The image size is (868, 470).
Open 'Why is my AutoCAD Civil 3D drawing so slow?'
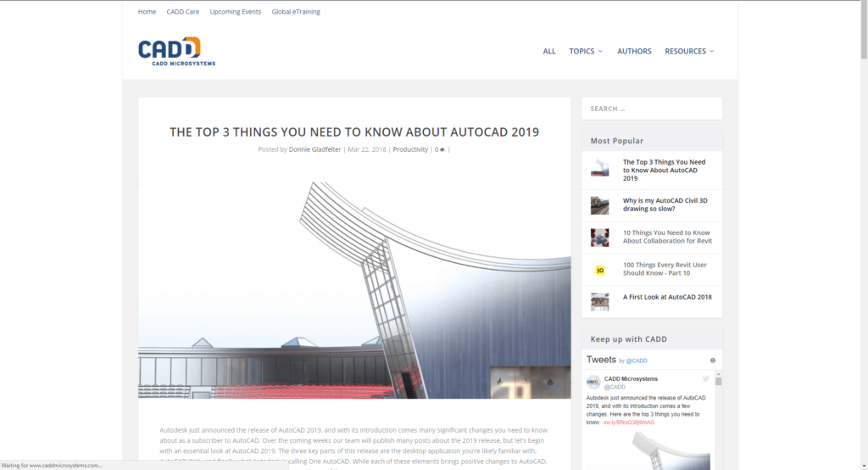665,204
